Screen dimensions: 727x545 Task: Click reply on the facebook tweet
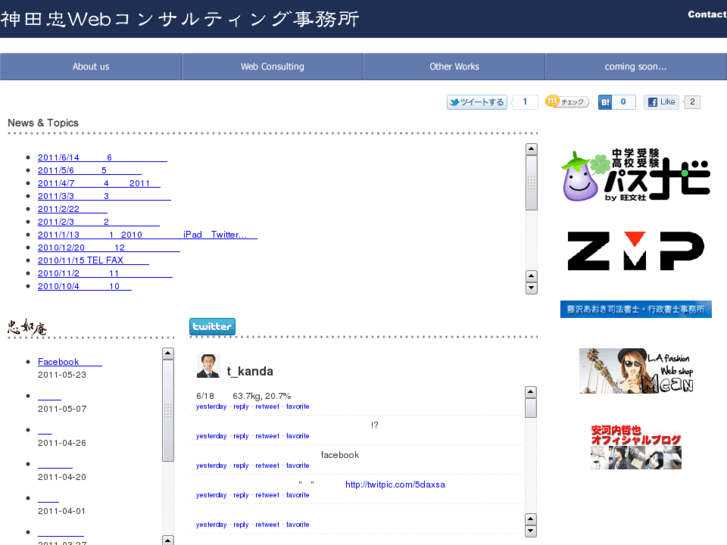[241, 466]
